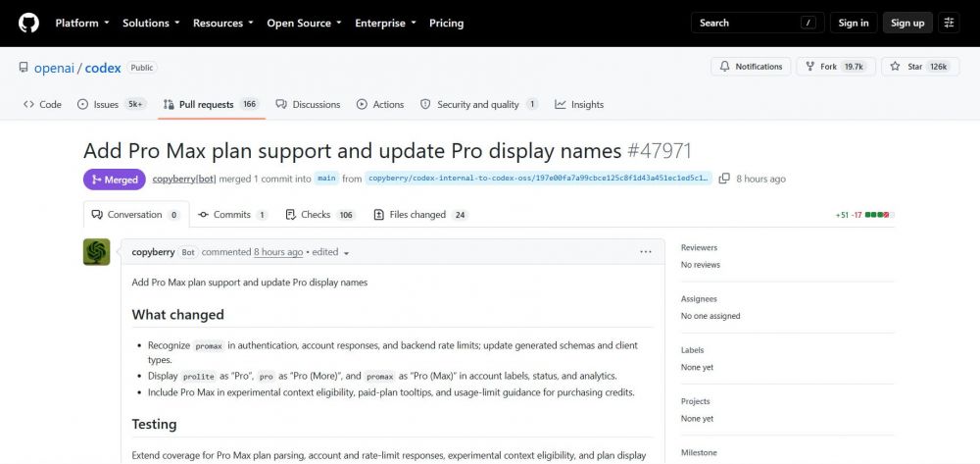The width and height of the screenshot is (980, 464).
Task: Select the Conversation tab
Action: (x=136, y=215)
